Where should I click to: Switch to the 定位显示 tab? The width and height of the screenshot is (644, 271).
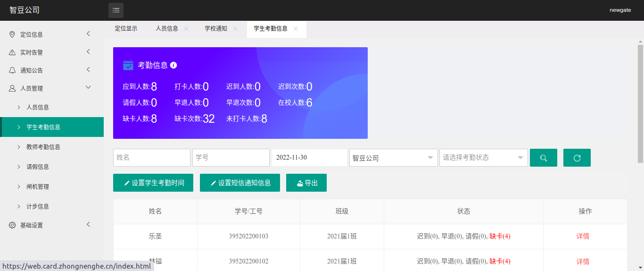tap(126, 29)
